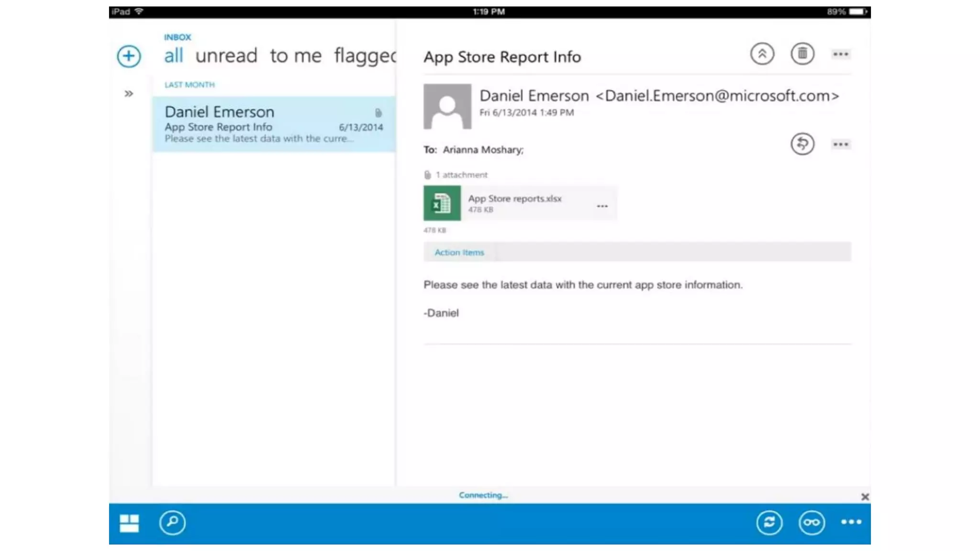Open the app launcher tiles icon
Image resolution: width=980 pixels, height=551 pixels.
pos(129,523)
